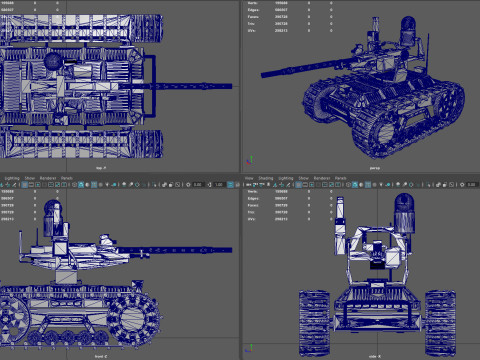Toggle Use Default Material in front view toolbar

[x=87, y=185]
